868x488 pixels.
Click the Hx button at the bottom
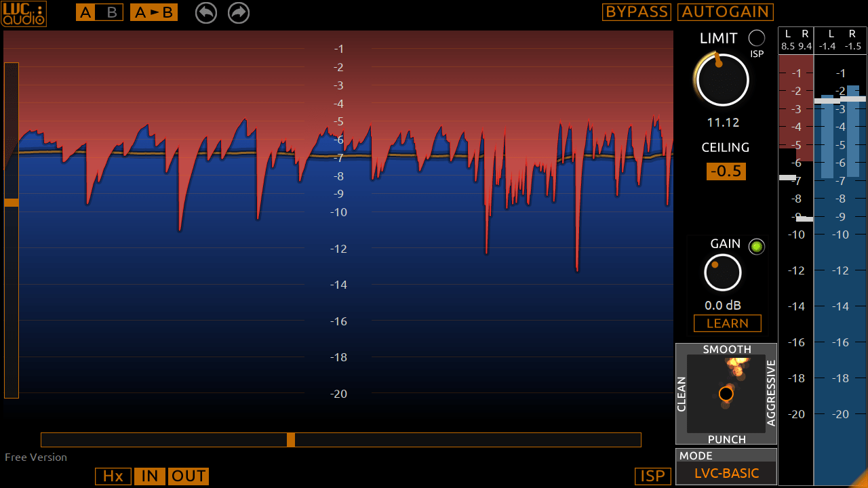[x=113, y=476]
